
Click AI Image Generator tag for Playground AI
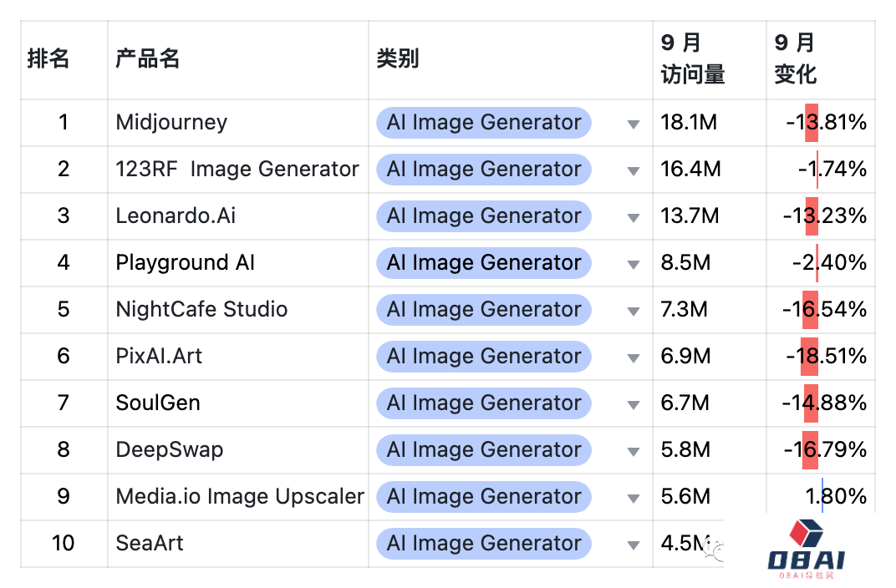[x=483, y=263]
